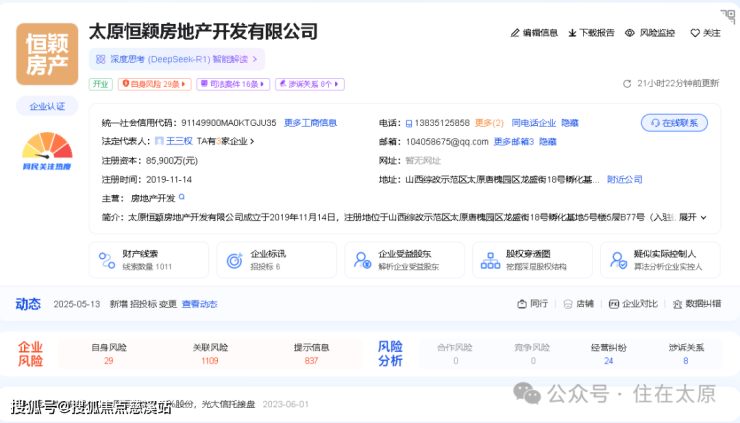Open the 财产线索 card
The height and width of the screenshot is (423, 740).
(149, 260)
